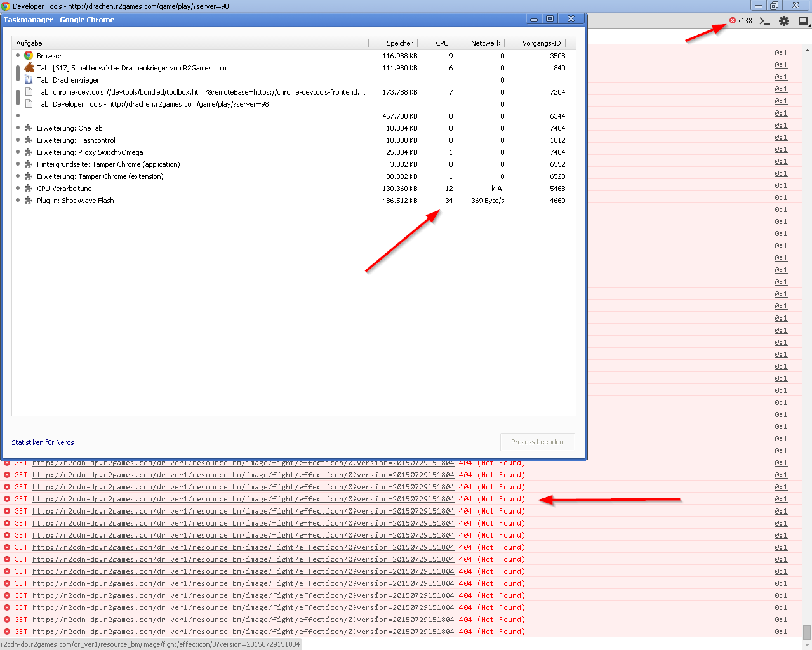Open the Statistiken für Nerds link
812x650 pixels.
coord(43,442)
